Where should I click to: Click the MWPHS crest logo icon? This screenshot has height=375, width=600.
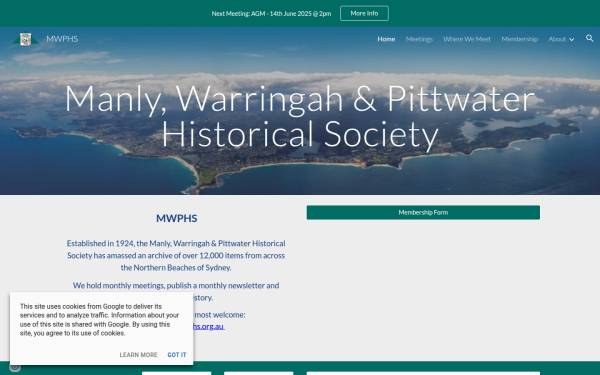pos(25,39)
